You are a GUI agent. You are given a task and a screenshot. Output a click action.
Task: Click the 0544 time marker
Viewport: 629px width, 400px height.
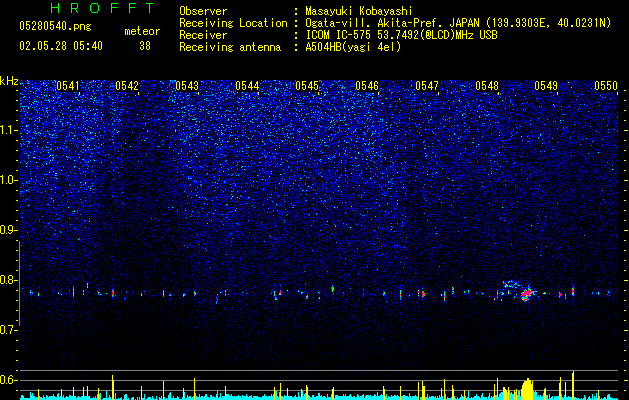tap(247, 86)
